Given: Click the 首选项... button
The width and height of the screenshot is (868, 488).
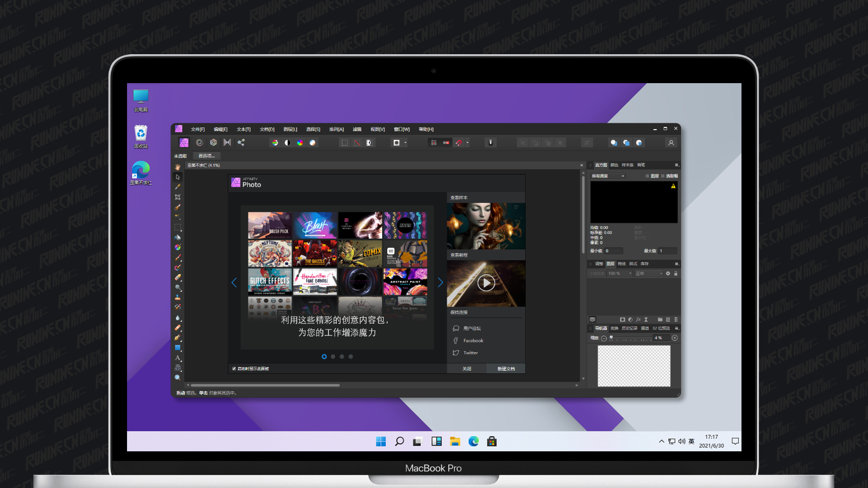Looking at the screenshot, I should 207,156.
